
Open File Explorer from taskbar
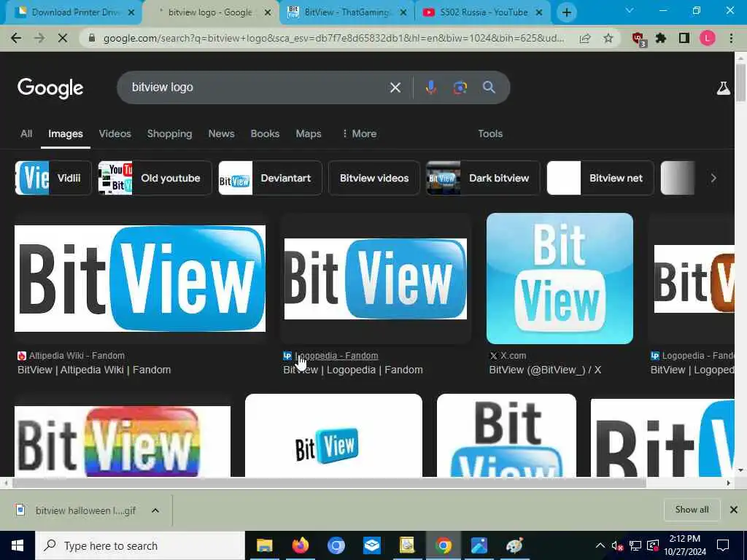(264, 545)
